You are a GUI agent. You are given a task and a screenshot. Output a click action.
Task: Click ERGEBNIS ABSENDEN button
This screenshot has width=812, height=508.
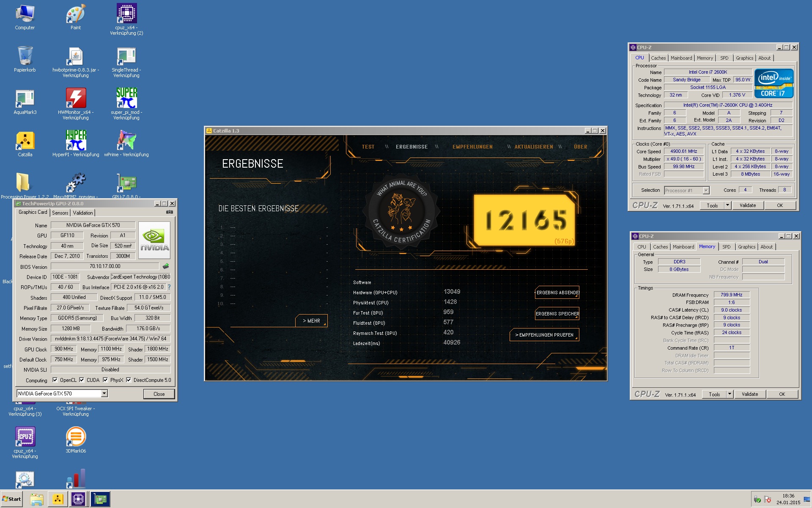click(x=557, y=293)
